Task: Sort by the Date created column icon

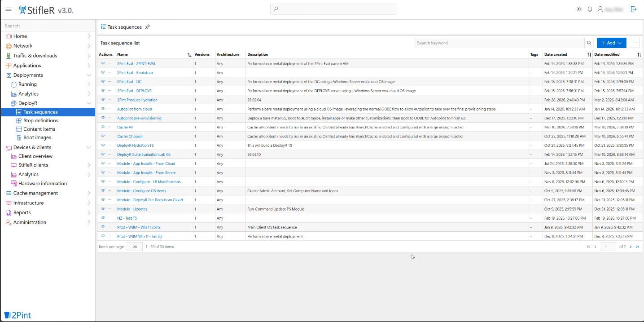Action: click(x=588, y=54)
